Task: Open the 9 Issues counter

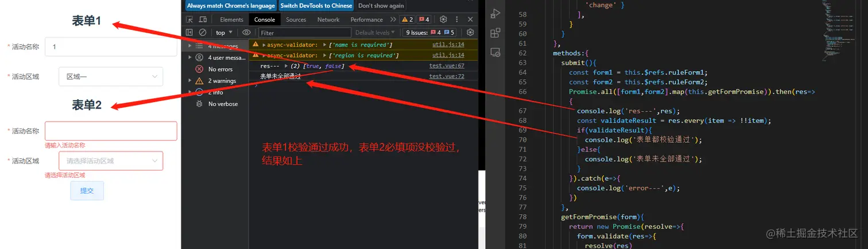Action: coord(430,33)
